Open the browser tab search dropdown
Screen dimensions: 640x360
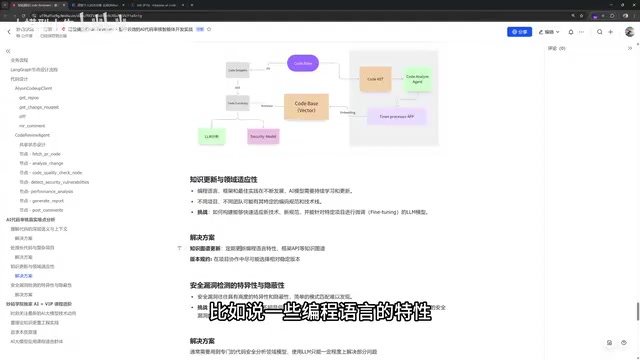[4, 5]
